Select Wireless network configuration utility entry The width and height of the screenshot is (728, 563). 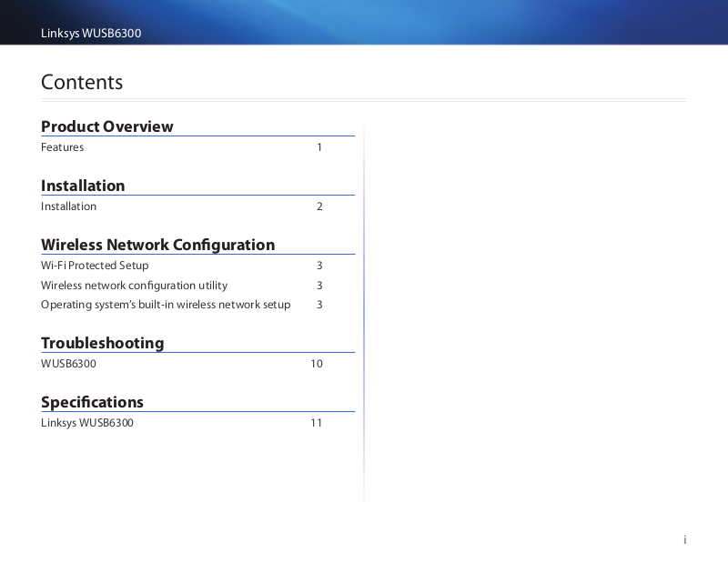[134, 286]
